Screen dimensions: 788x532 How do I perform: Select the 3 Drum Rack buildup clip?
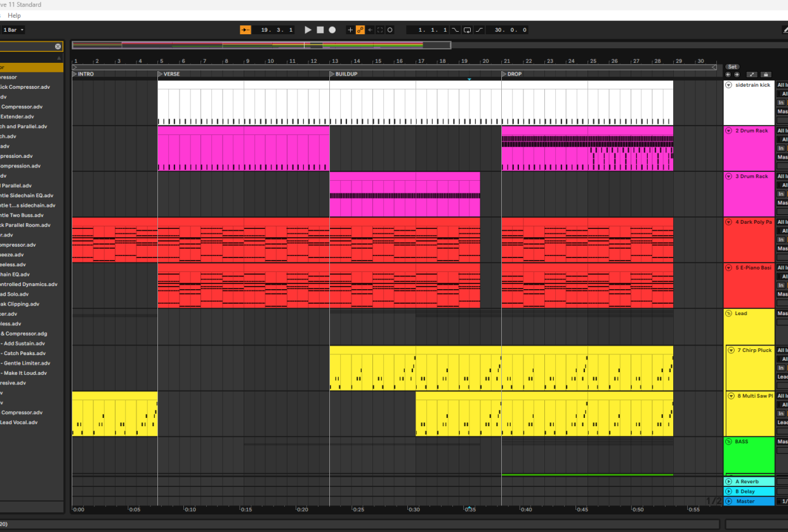tap(405, 194)
